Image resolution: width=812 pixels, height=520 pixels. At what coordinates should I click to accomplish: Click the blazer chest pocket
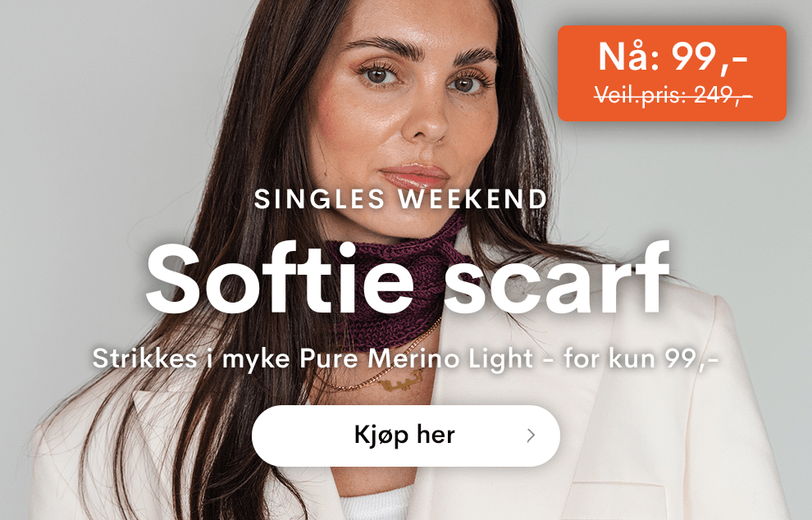(618, 499)
